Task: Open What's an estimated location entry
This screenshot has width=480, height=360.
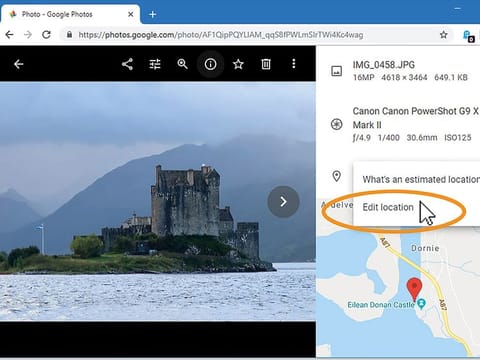Action: pos(421,179)
